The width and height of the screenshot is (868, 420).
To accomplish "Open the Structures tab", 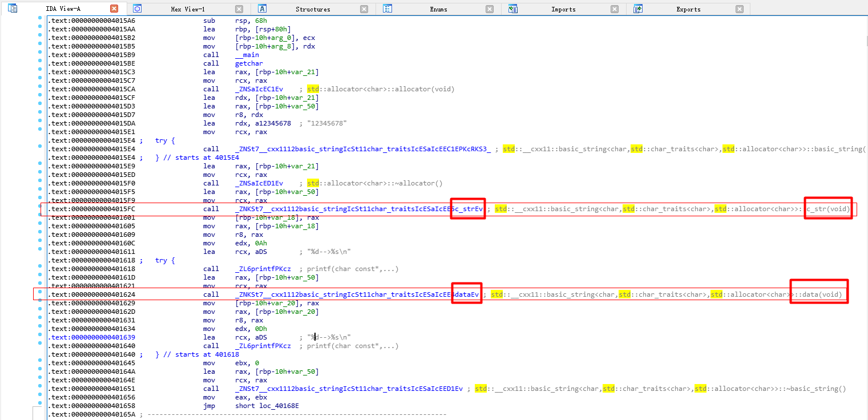I will click(313, 9).
